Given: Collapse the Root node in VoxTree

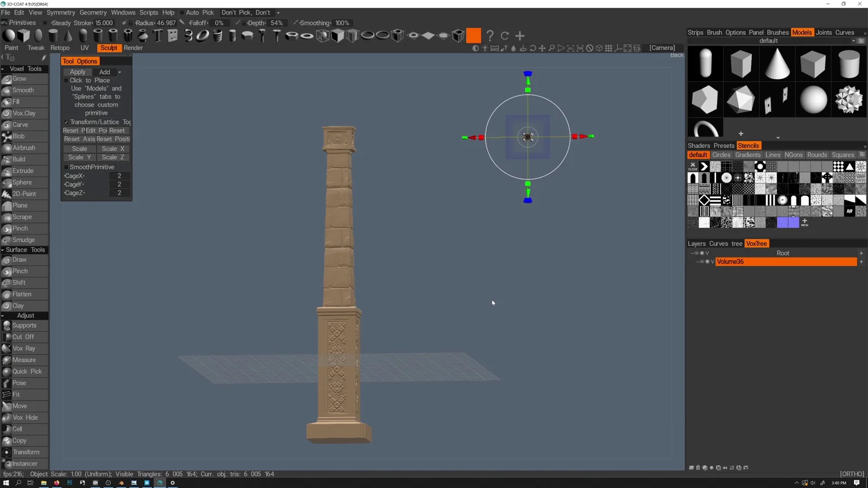Looking at the screenshot, I should pyautogui.click(x=693, y=253).
